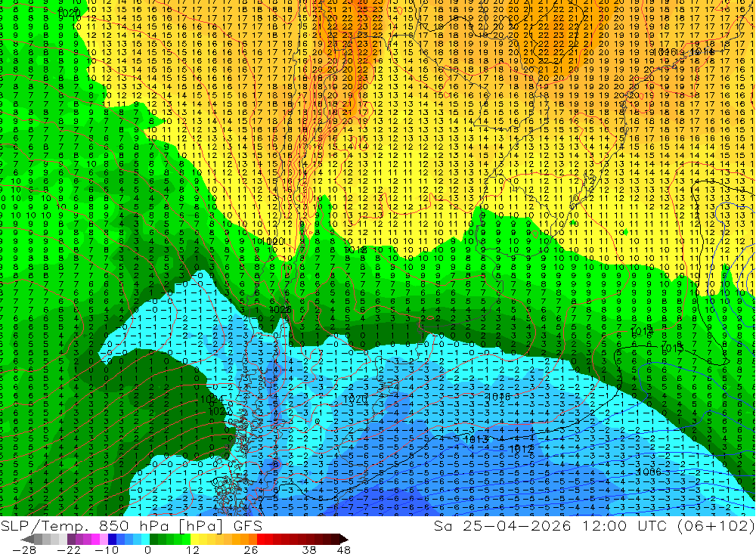The image size is (756, 554).
Task: Click the '1026' isobar label
Action: coord(280,310)
